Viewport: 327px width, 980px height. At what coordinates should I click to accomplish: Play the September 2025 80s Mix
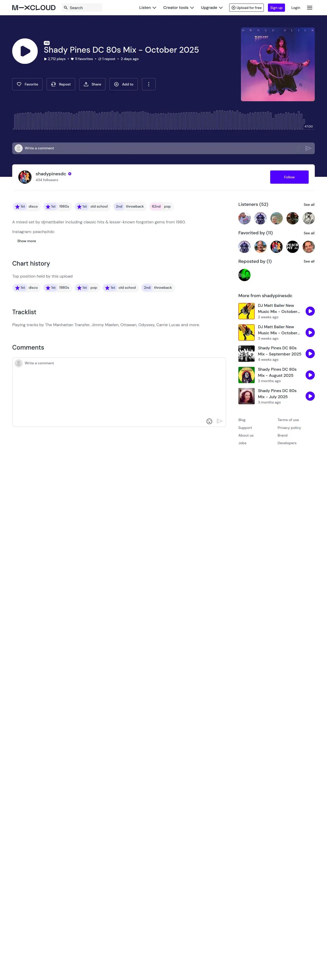coord(310,354)
